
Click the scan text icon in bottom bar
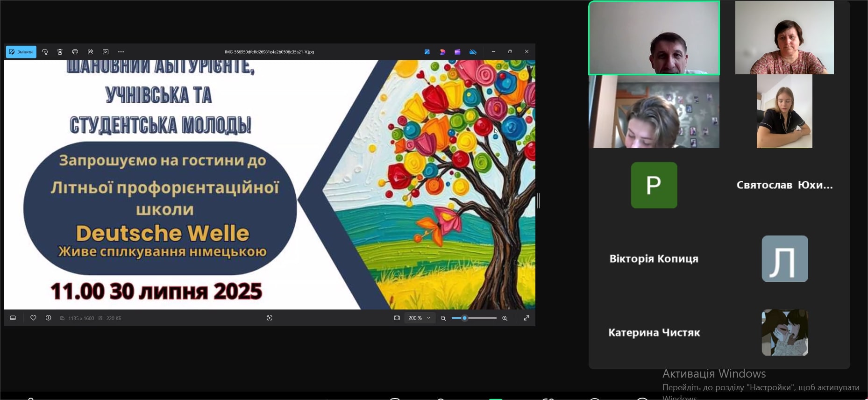270,318
